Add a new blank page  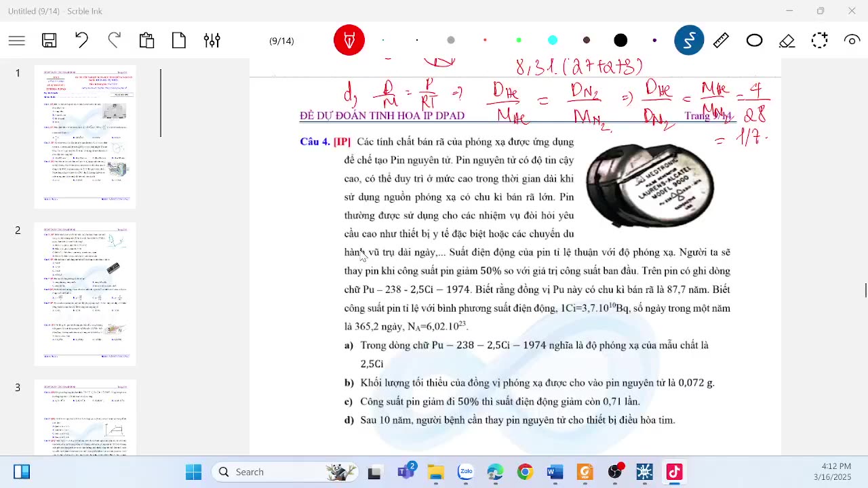[x=179, y=41]
